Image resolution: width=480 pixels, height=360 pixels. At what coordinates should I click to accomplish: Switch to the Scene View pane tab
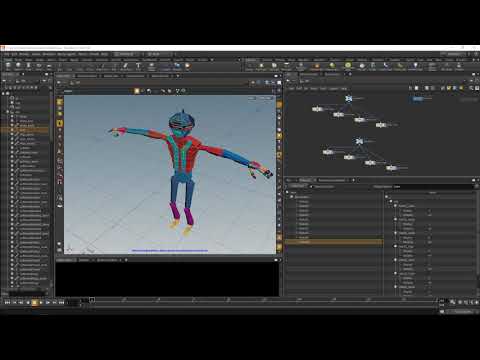(64, 76)
